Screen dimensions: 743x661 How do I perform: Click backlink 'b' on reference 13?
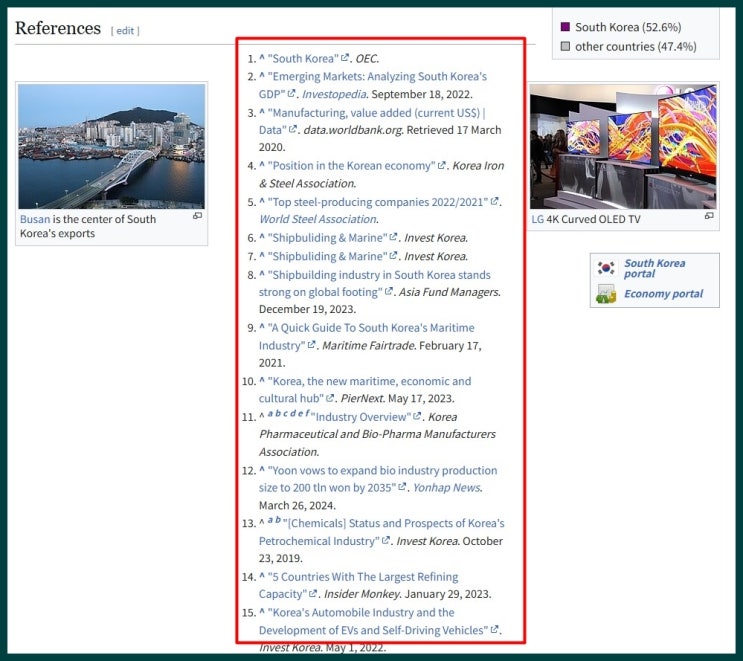[x=278, y=520]
